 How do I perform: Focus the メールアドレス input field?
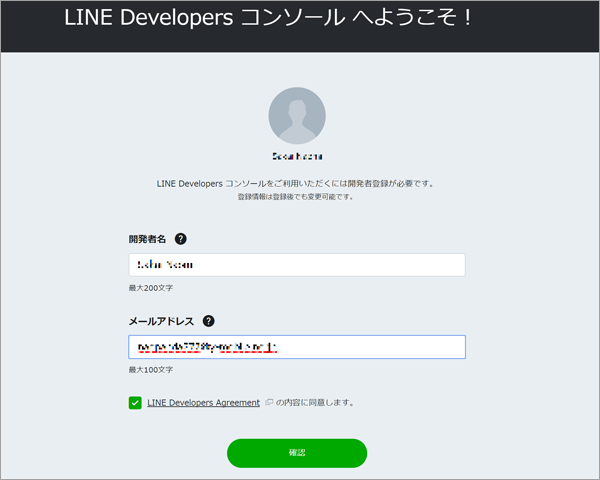297,347
